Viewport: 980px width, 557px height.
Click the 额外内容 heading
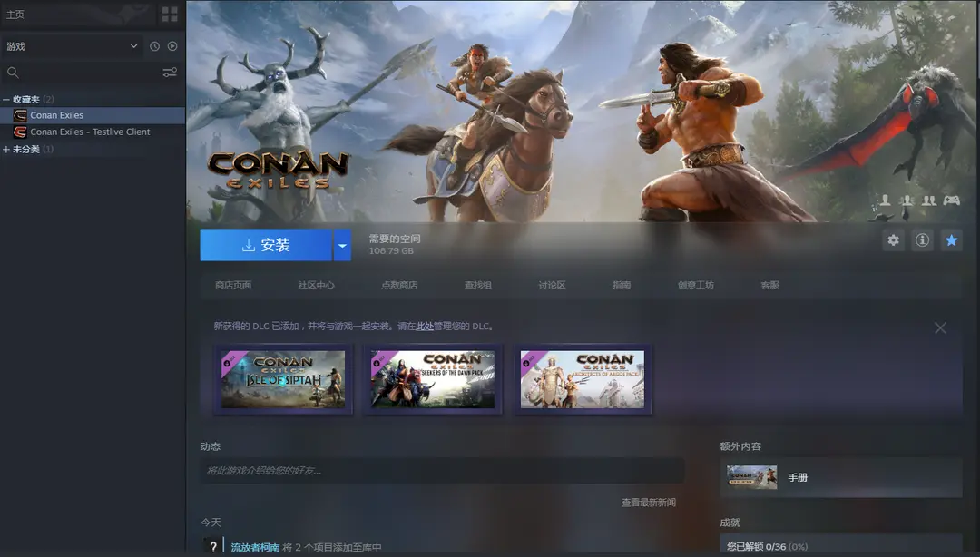[740, 446]
